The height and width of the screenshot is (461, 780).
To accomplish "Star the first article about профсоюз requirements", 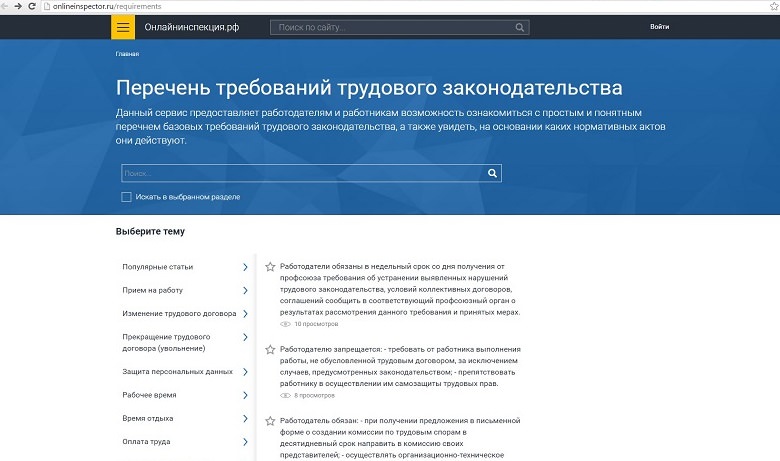I will point(270,267).
